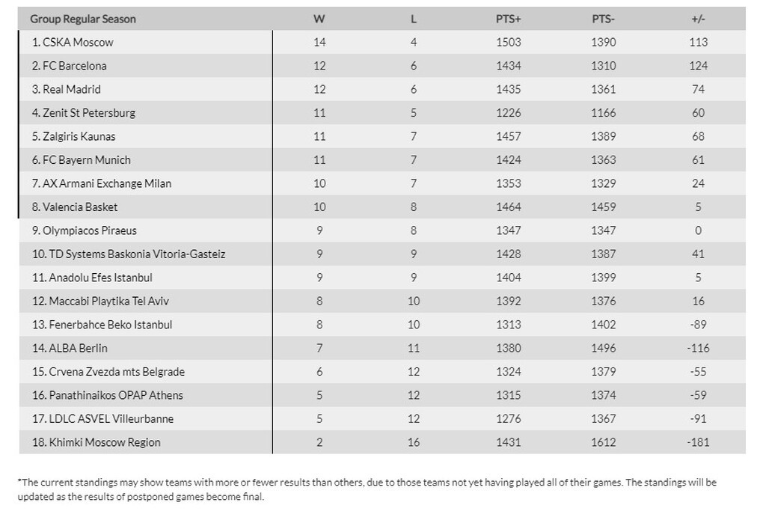
Task: Click the ALBA Berlin row
Action: pyautogui.click(x=75, y=348)
